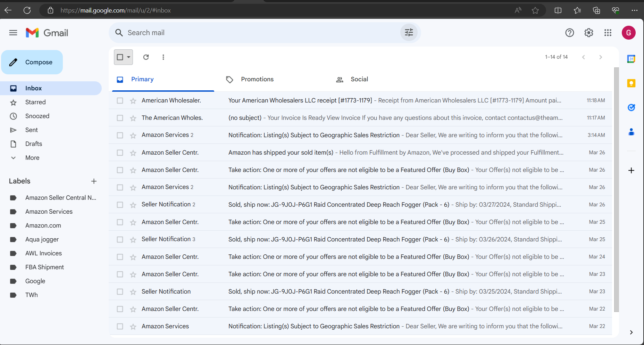
Task: Go to previous page of messages
Action: coord(584,57)
